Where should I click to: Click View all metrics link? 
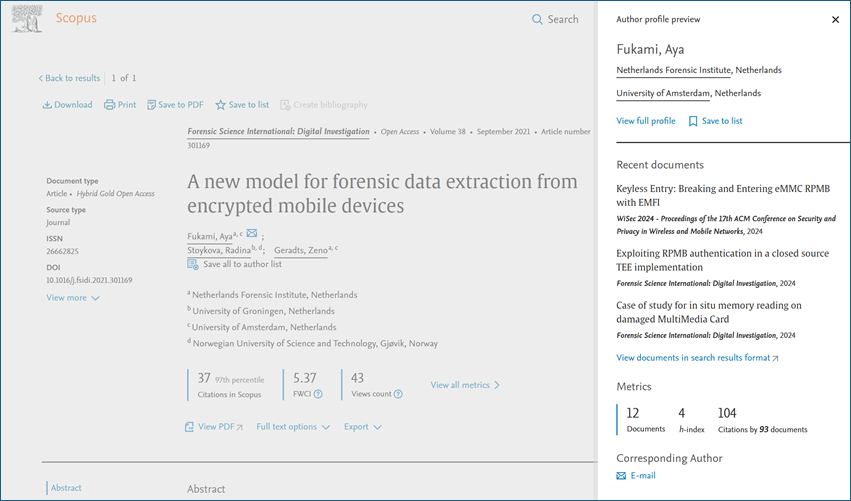coord(465,385)
